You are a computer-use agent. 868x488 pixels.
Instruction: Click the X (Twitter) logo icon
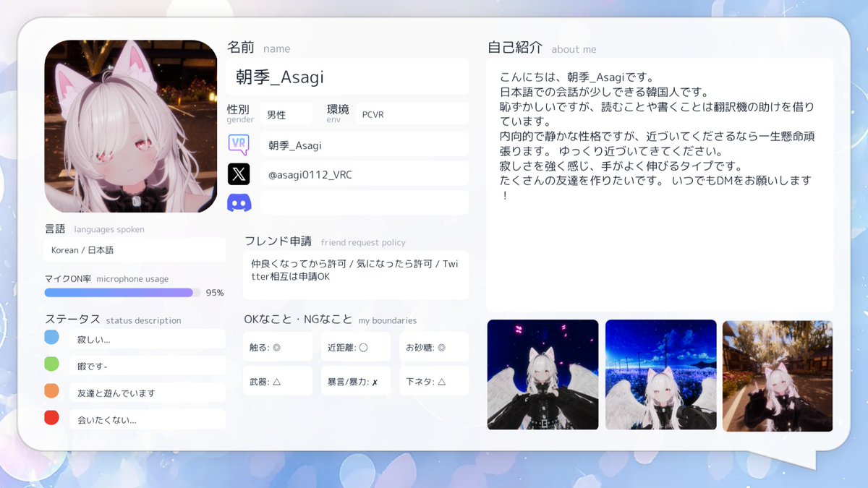[239, 174]
